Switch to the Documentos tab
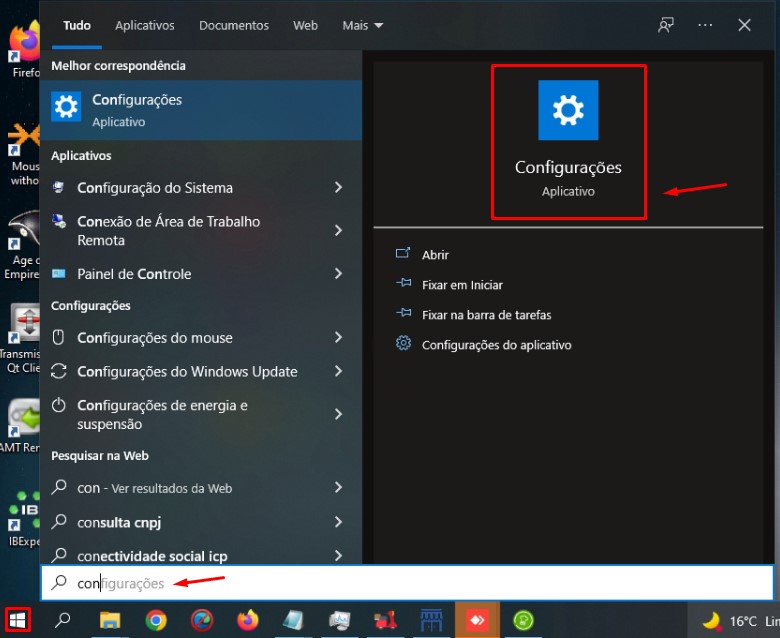The width and height of the screenshot is (780, 638). pyautogui.click(x=234, y=25)
